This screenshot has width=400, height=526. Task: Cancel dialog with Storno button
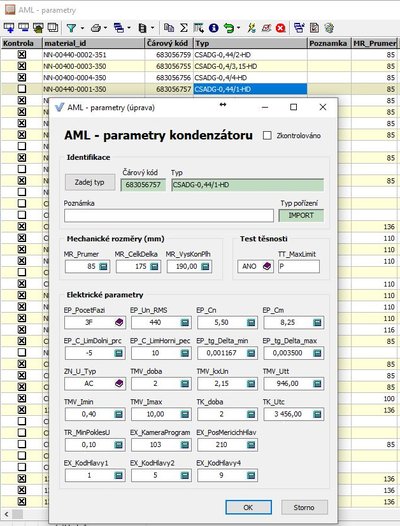(304, 507)
